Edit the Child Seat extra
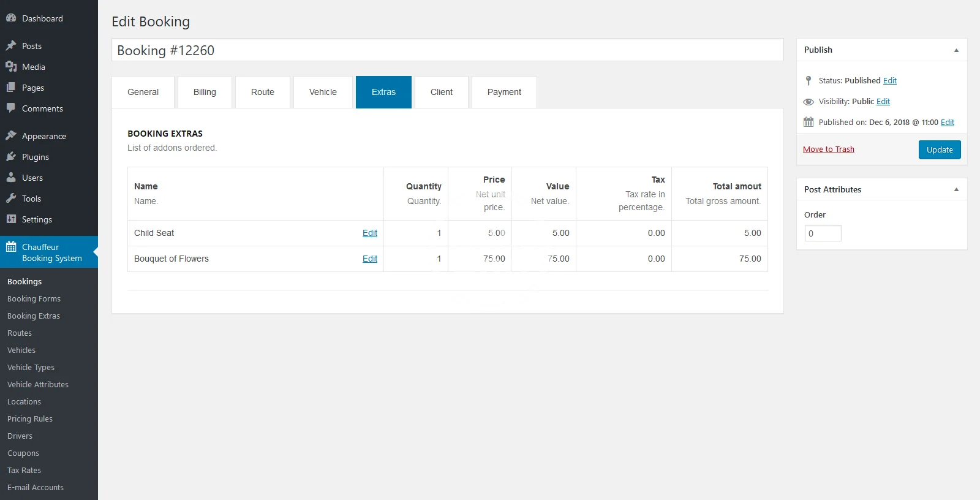Viewport: 980px width, 500px height. pyautogui.click(x=369, y=233)
